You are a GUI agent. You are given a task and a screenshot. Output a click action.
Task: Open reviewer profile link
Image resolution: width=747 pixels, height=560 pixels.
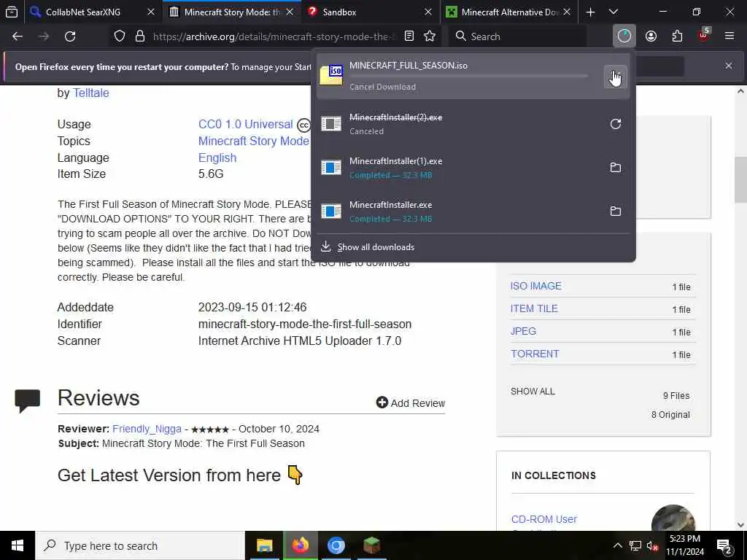(x=147, y=429)
